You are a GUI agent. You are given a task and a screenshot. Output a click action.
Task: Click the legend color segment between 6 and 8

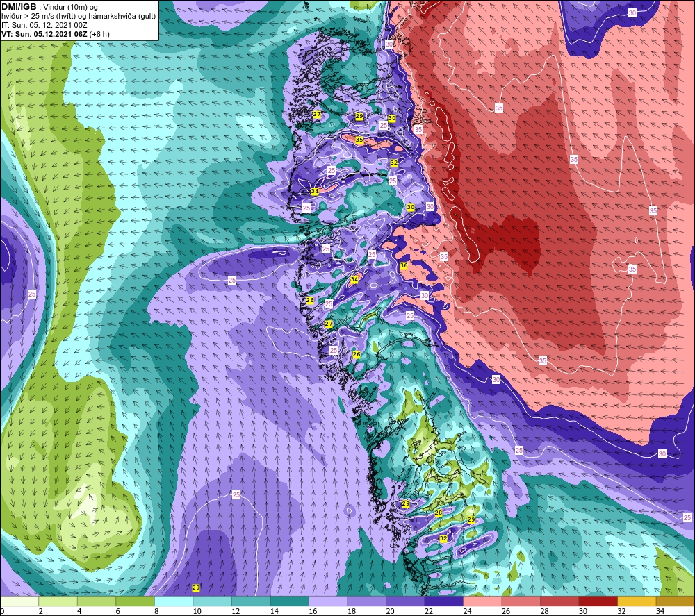(136, 601)
